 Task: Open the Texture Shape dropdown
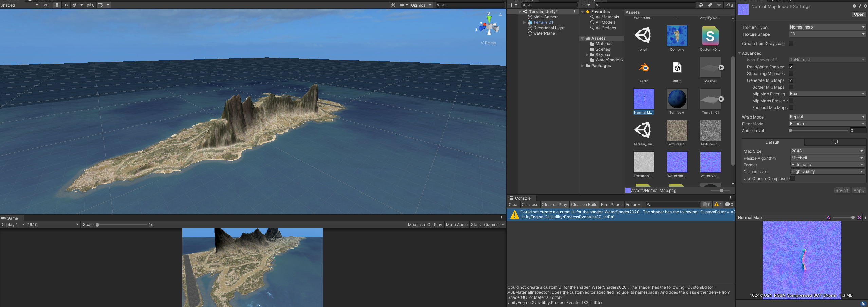click(x=827, y=34)
